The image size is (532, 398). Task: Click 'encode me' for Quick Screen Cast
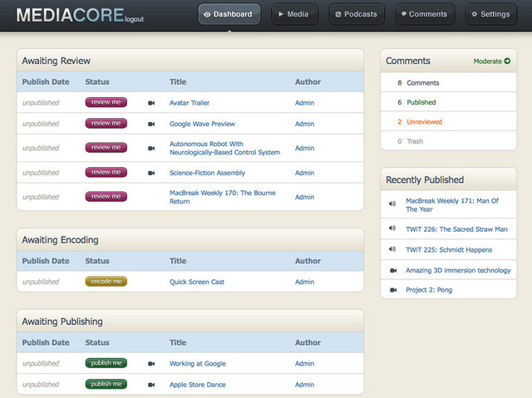(x=106, y=282)
